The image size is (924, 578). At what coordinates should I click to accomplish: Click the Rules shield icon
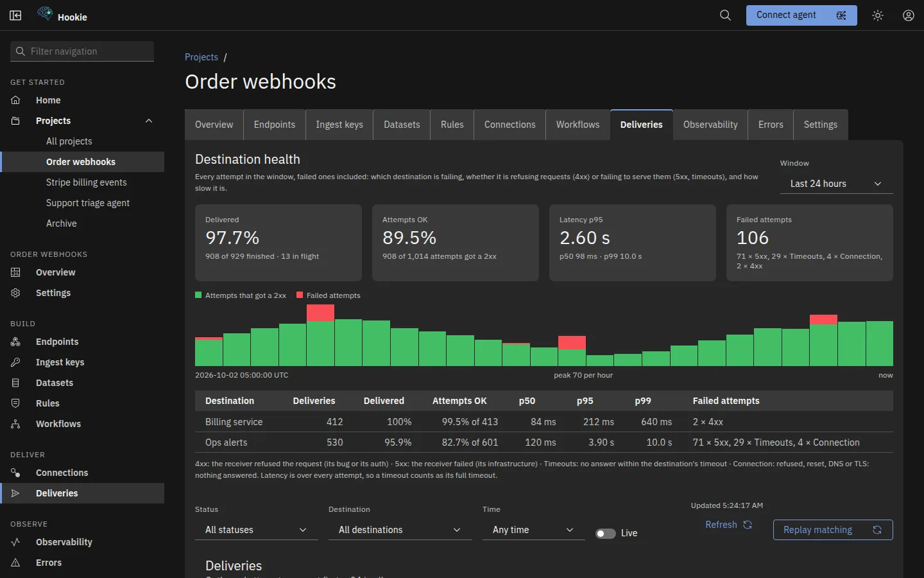(15, 403)
